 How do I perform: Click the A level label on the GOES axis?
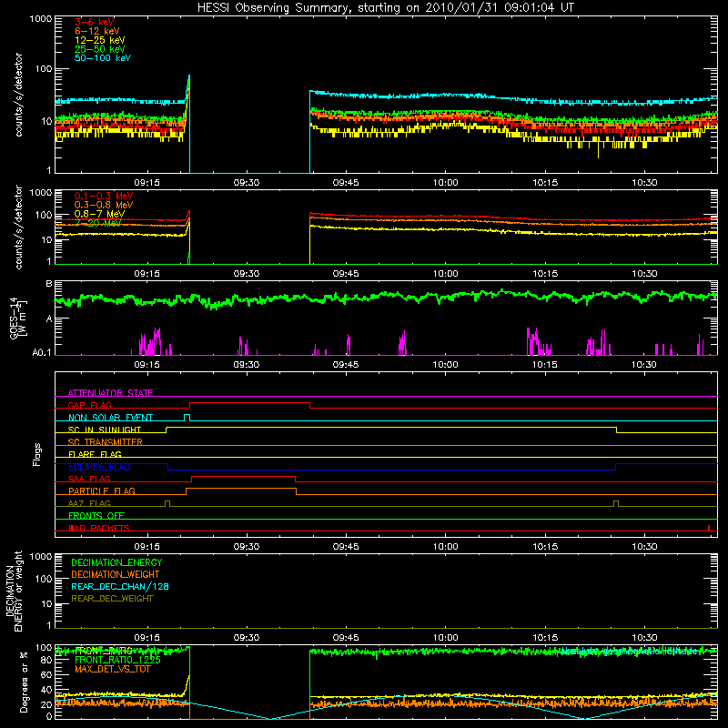(49, 319)
